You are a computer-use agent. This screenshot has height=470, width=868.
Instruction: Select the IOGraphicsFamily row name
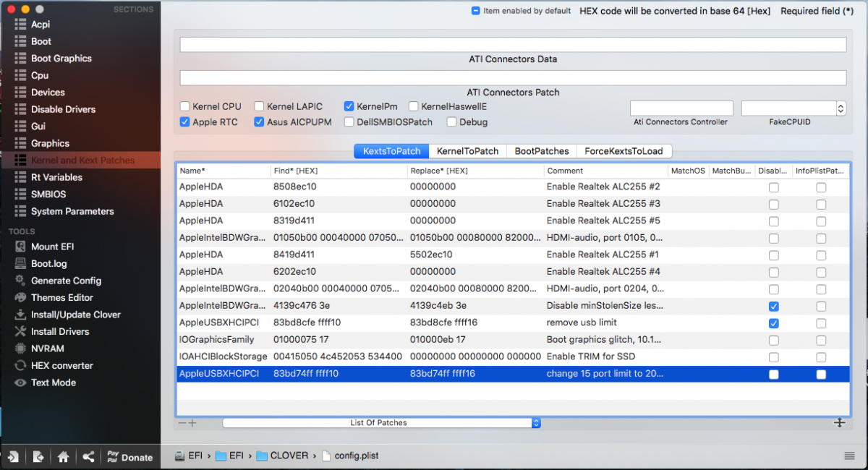point(216,340)
